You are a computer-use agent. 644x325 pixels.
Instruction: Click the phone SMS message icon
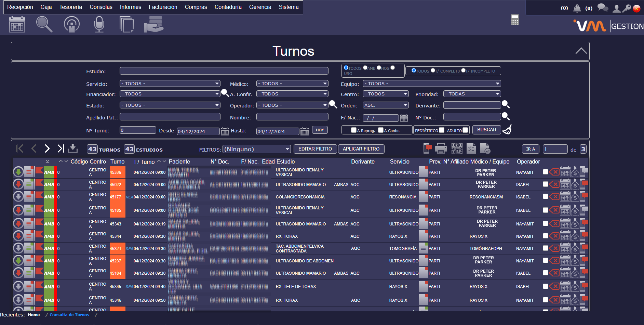[x=428, y=148]
